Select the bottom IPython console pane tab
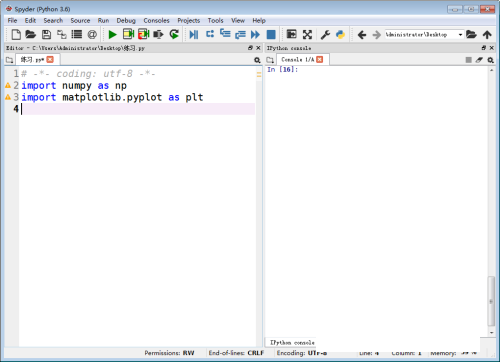The image size is (500, 362). 292,342
